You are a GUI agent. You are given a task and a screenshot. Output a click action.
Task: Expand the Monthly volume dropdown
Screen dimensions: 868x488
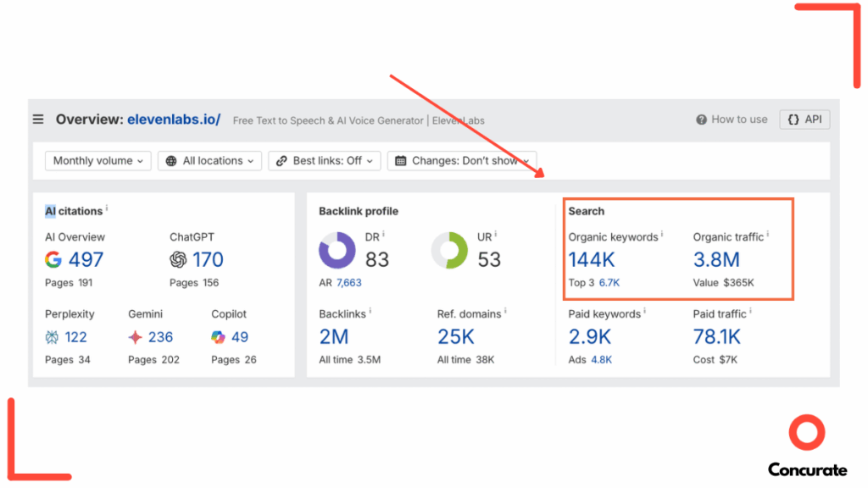[98, 161]
